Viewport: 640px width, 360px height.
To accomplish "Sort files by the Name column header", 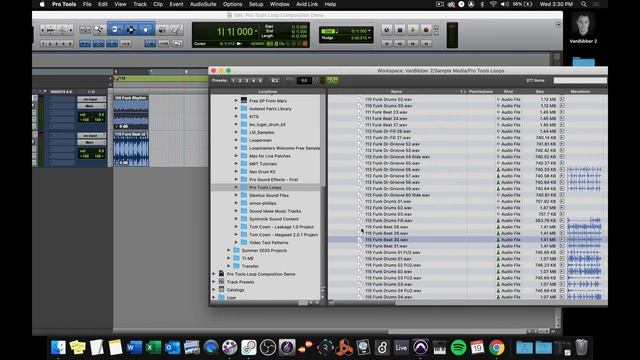I will (x=397, y=91).
